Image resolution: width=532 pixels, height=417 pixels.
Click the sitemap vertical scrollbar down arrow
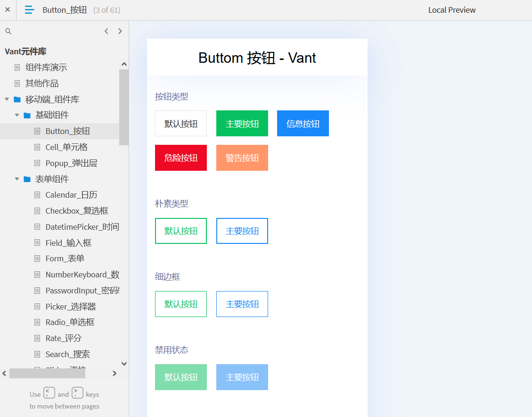[x=124, y=364]
